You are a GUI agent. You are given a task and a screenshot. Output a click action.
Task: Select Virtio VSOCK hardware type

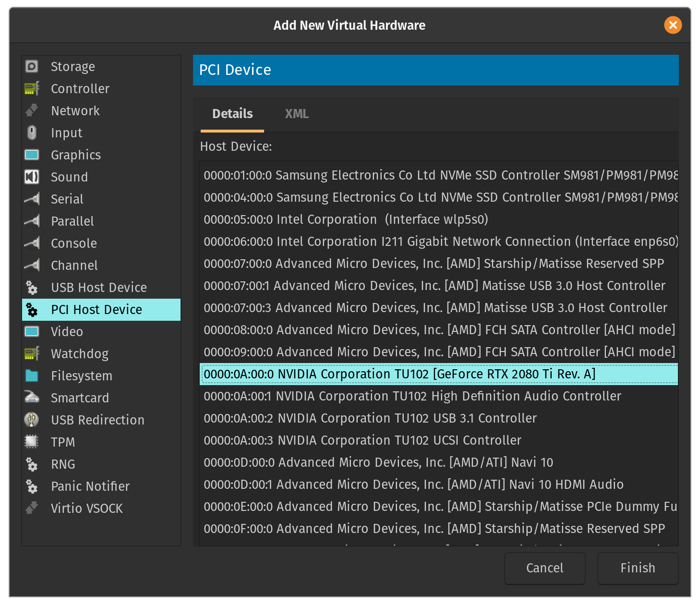(x=87, y=509)
